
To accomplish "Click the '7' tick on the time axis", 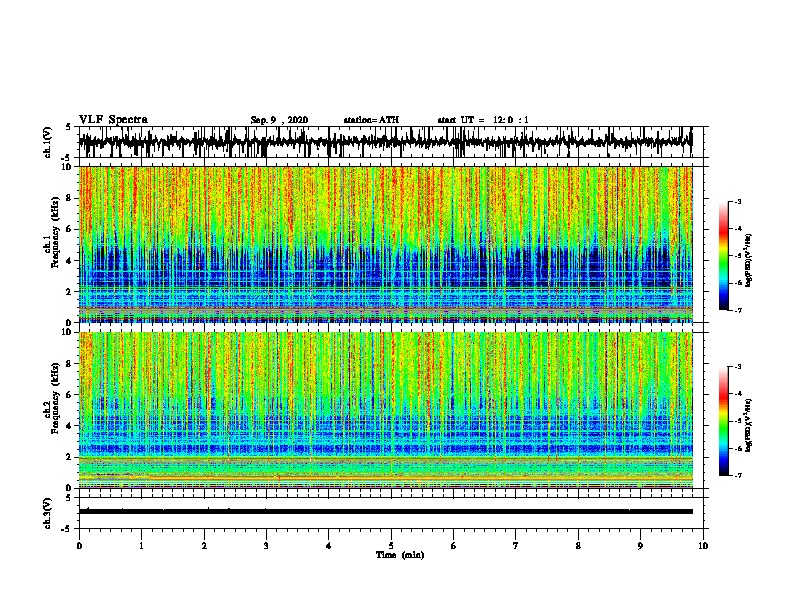I will click(516, 546).
